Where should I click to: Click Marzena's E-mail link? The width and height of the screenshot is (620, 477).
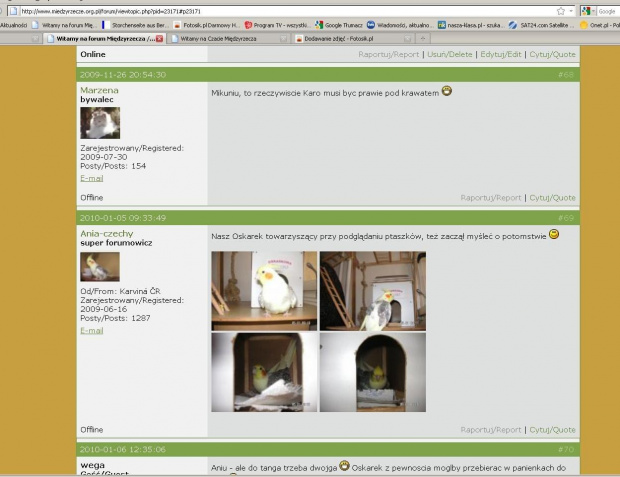point(92,178)
